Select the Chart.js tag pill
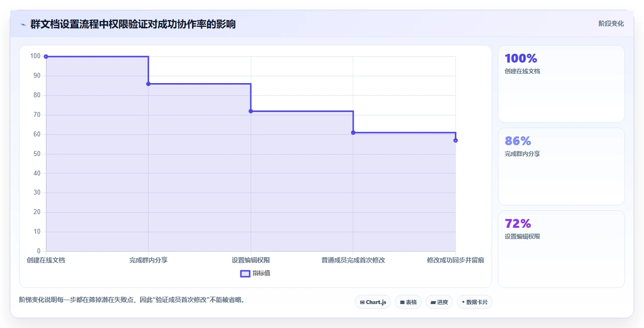This screenshot has width=644, height=328. pyautogui.click(x=373, y=302)
